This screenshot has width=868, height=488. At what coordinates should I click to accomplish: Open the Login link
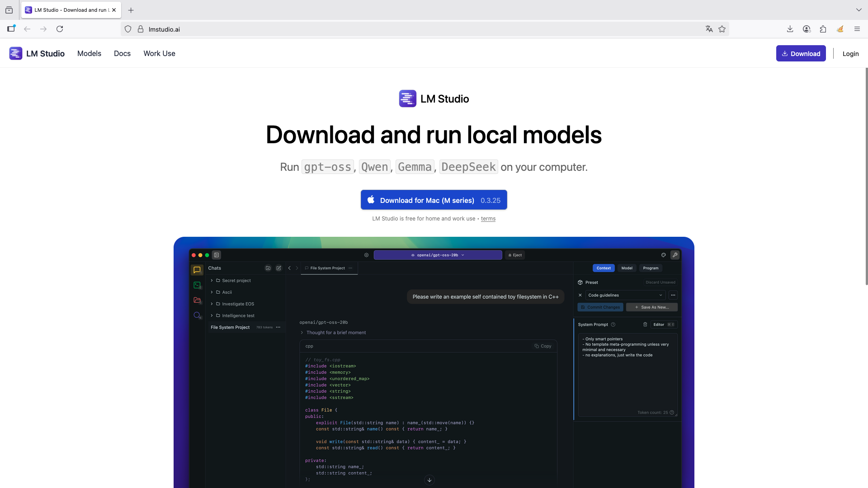pyautogui.click(x=850, y=53)
